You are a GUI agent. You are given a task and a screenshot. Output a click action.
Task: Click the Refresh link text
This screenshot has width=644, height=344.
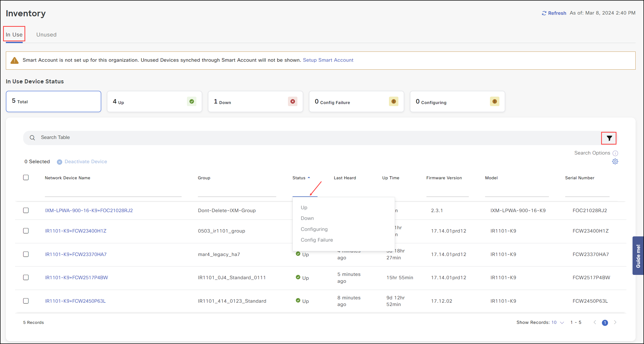point(557,13)
